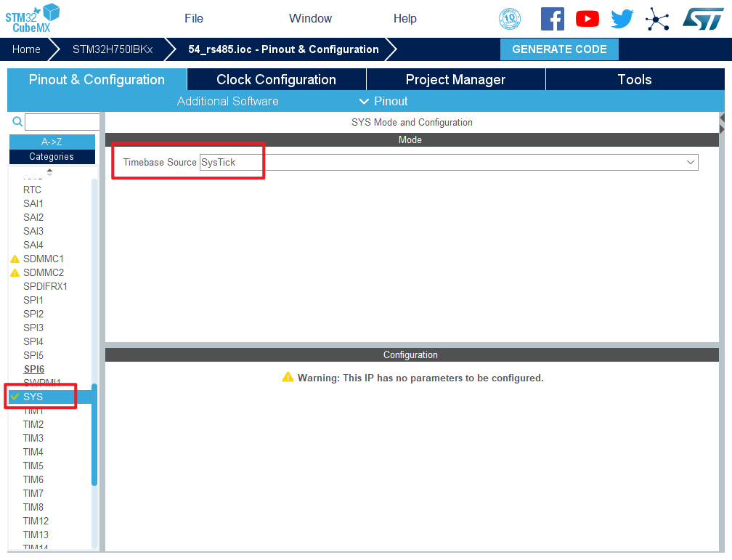Viewport: 732px width, 560px height.
Task: Go to Home breadcrumb
Action: click(x=26, y=49)
